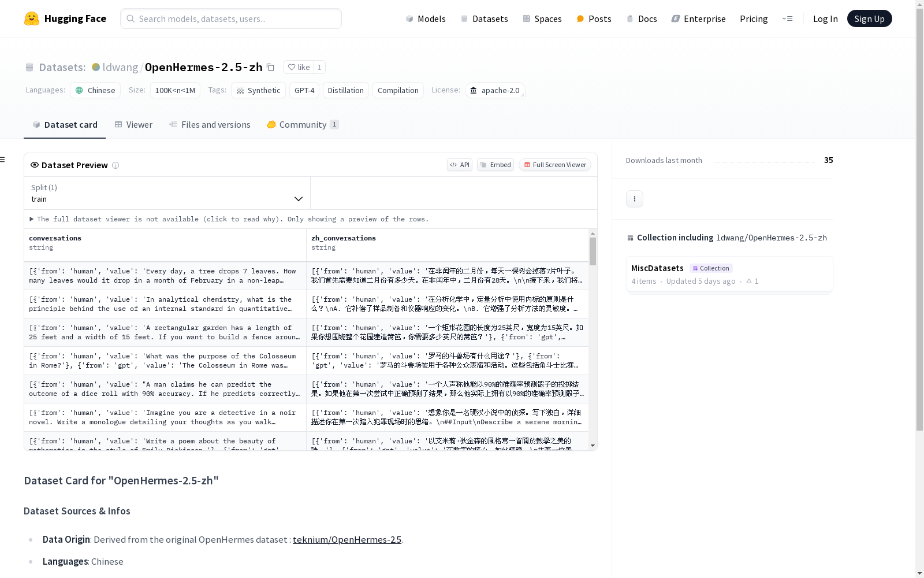Click preview table scrollbar thumb

[593, 251]
